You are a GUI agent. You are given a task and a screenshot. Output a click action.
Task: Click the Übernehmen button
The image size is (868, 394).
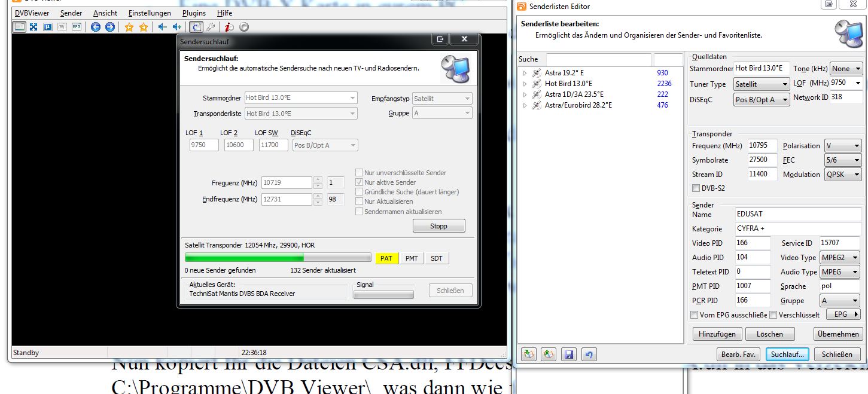tap(837, 334)
